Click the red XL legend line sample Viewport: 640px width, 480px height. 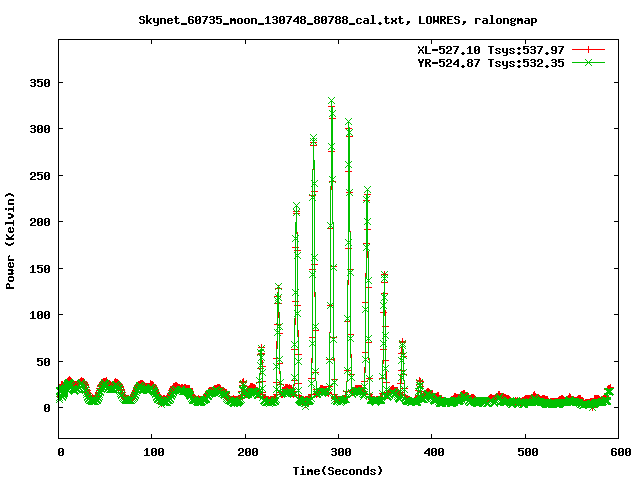tap(588, 50)
